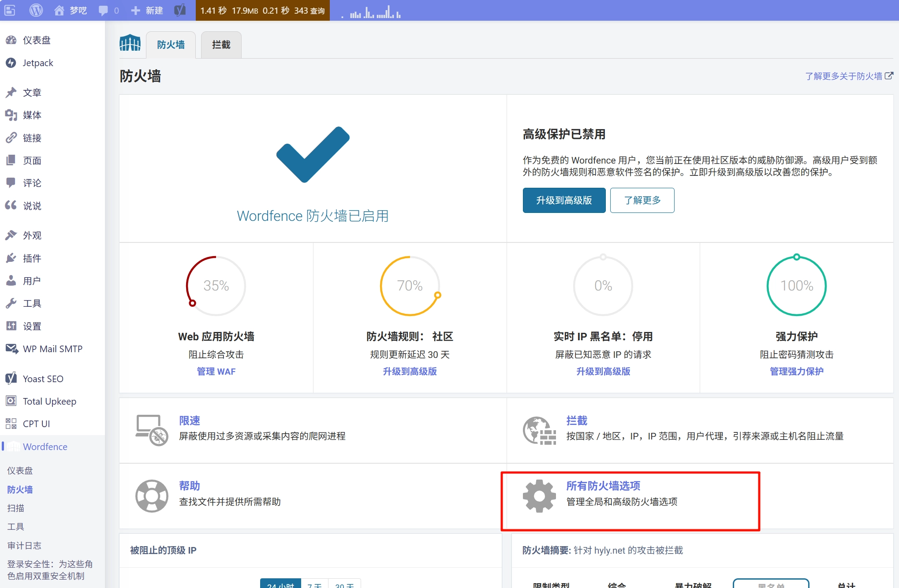Click the query monitor stats 1.41 秒 panel
This screenshot has height=588, width=899.
click(x=263, y=11)
